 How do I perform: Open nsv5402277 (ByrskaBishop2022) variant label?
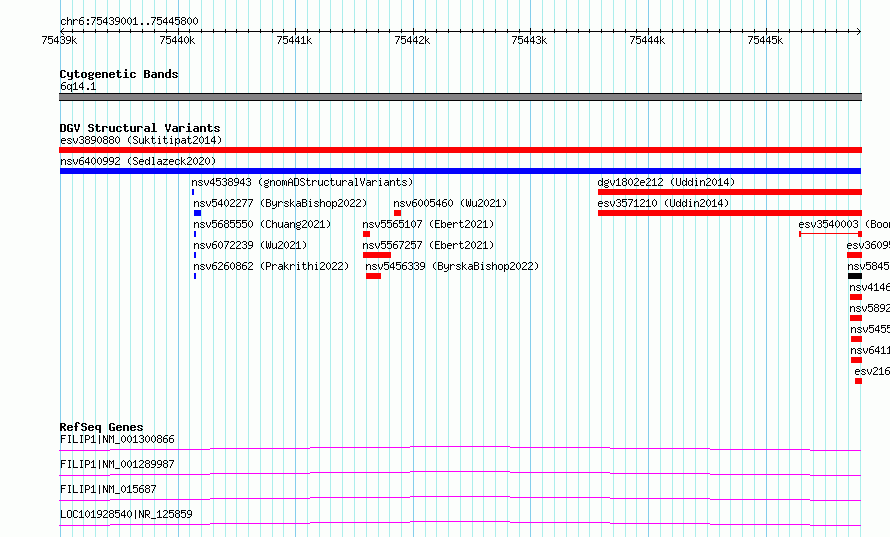click(280, 203)
